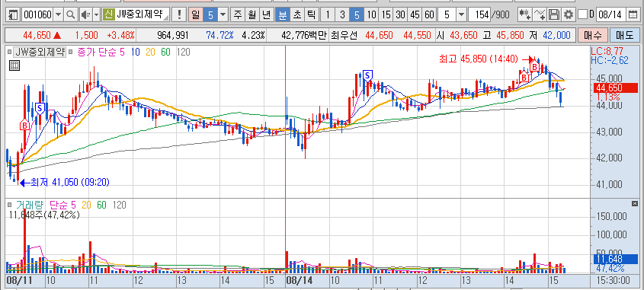644x290 pixels.
Task: Expand the custom interval 5 dropdown arrow
Action: [x=462, y=15]
